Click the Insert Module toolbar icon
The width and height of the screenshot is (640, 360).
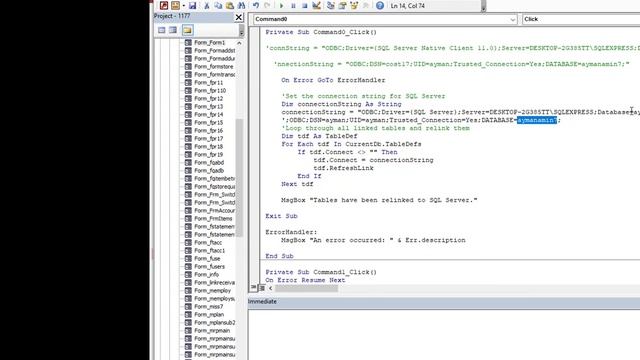[x=176, y=5]
